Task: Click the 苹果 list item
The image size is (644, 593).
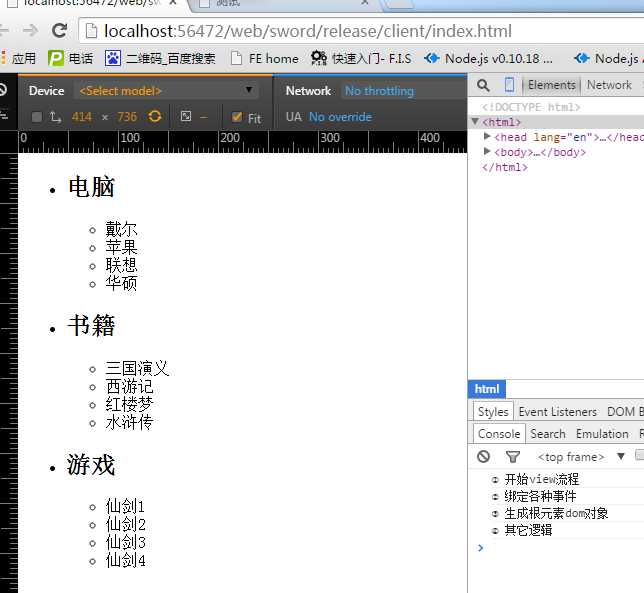Action: [x=121, y=247]
